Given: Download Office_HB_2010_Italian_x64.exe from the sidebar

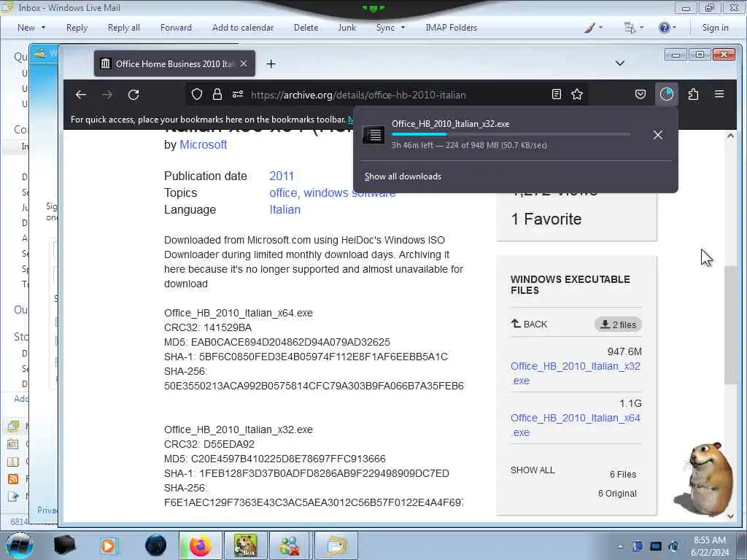Looking at the screenshot, I should coord(576,425).
